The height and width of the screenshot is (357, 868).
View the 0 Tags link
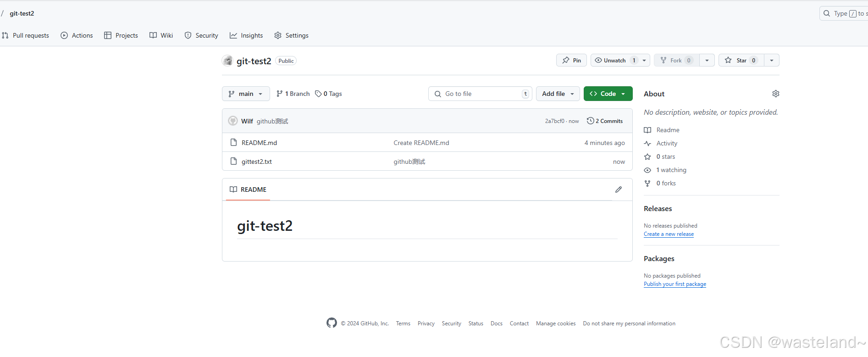(x=328, y=94)
